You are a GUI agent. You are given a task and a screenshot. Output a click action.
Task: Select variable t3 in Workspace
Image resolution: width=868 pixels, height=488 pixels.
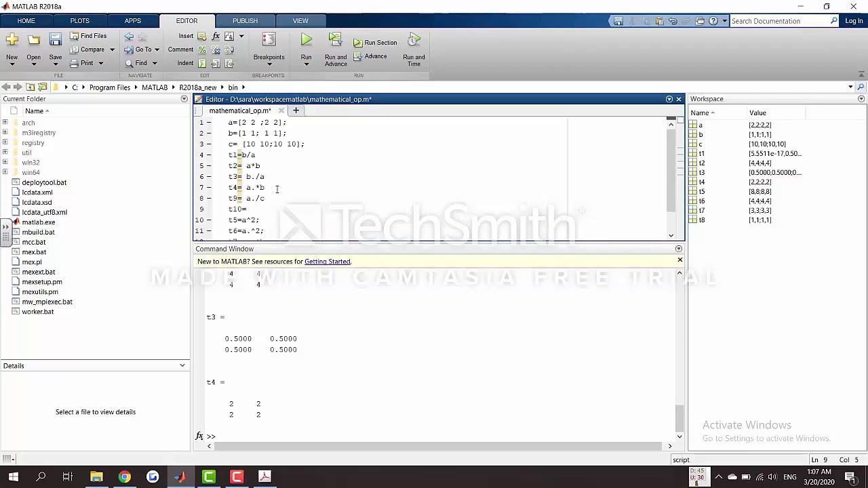[702, 173]
